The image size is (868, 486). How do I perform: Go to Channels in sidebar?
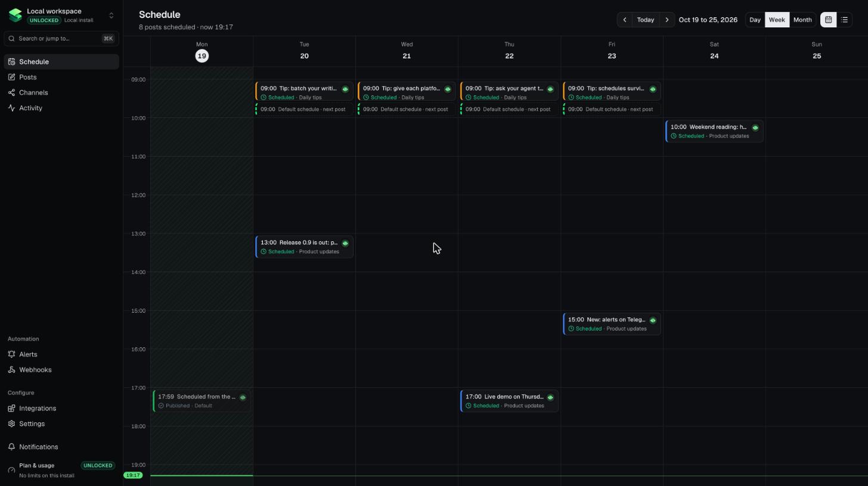[61, 93]
